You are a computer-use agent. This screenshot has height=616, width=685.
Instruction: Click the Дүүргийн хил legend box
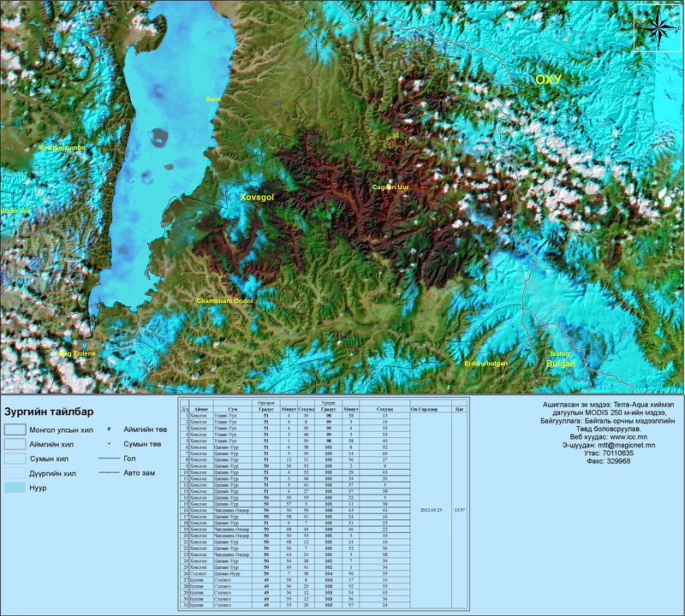pos(14,473)
